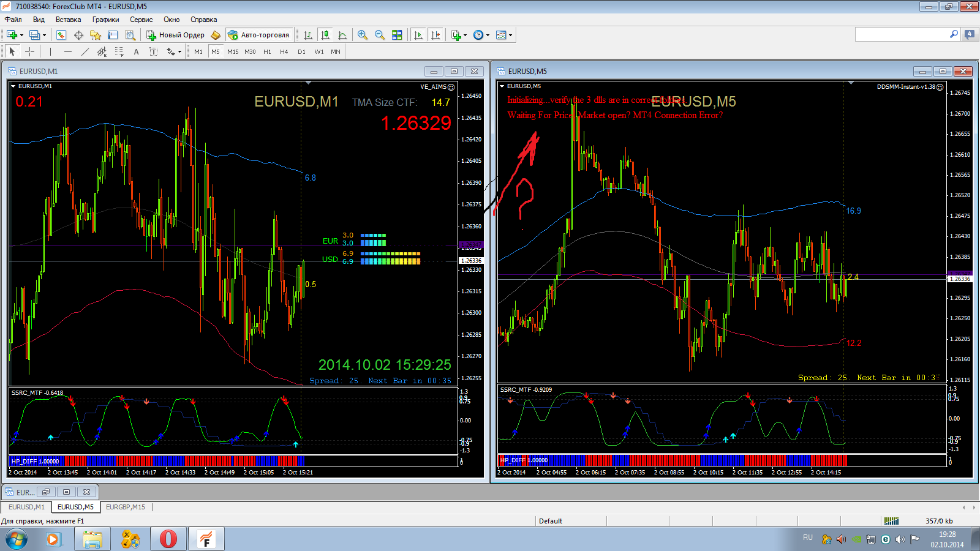Select the Text Label tool

[154, 51]
